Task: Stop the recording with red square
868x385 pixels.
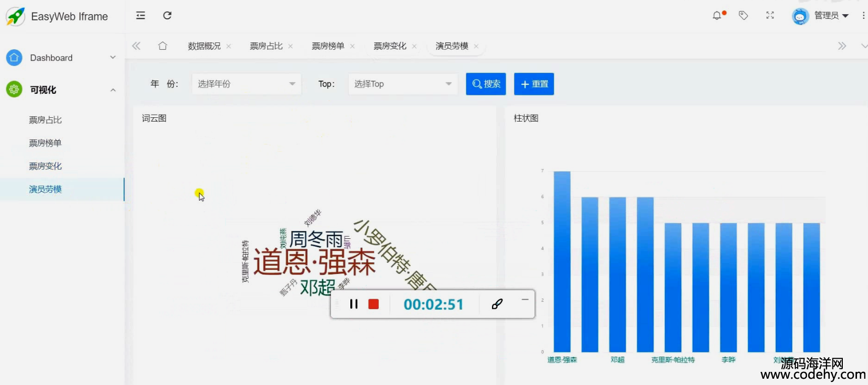Action: 373,304
